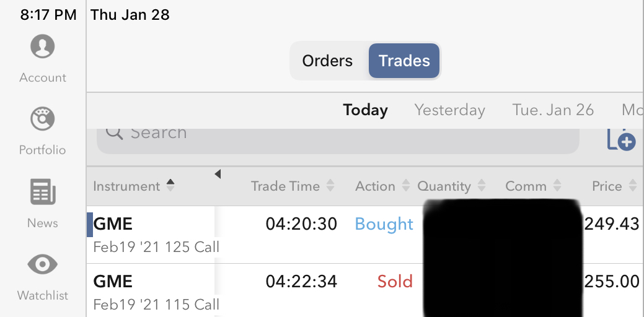The height and width of the screenshot is (317, 644).
Task: Open the Portfolio gauge icon
Action: point(42,119)
